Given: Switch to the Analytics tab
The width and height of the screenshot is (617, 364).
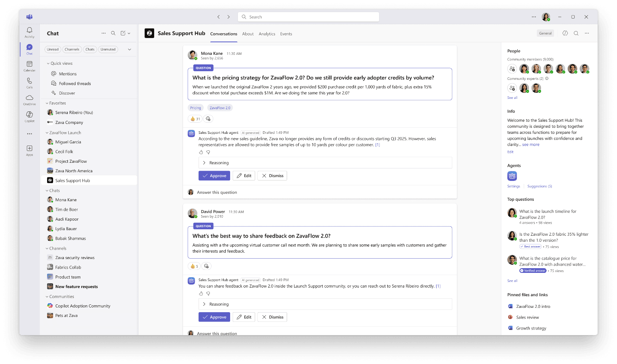Looking at the screenshot, I should click(x=267, y=34).
